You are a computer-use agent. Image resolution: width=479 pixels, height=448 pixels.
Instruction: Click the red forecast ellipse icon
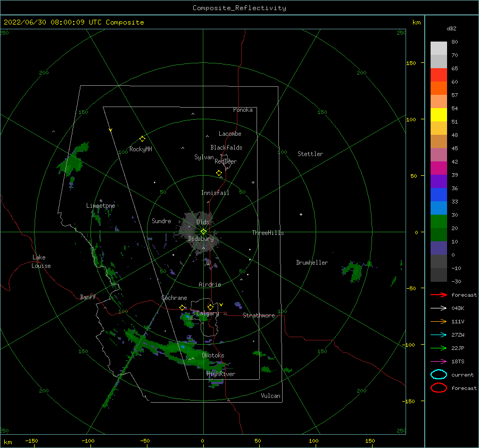[x=439, y=388]
